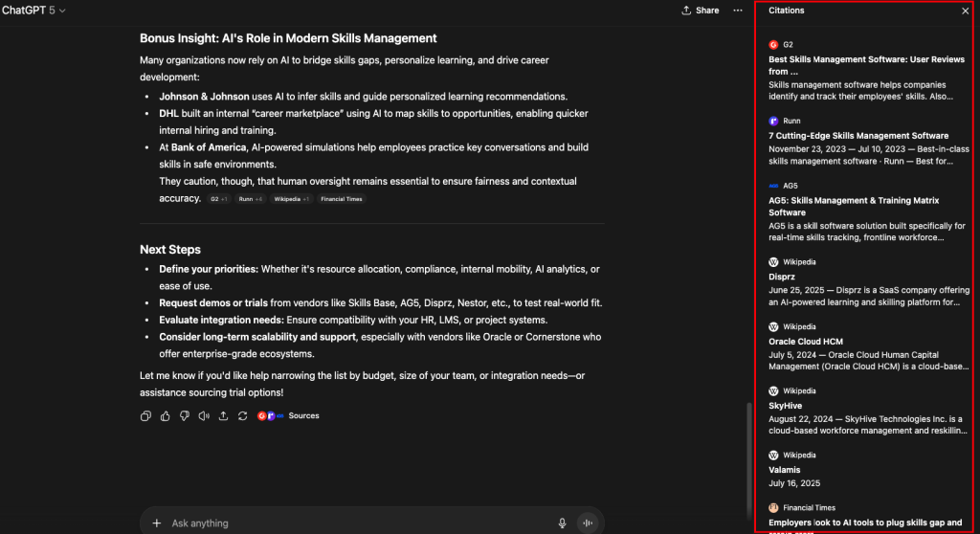Click the share-upload icon below the response
Image resolution: width=980 pixels, height=534 pixels.
pos(223,416)
